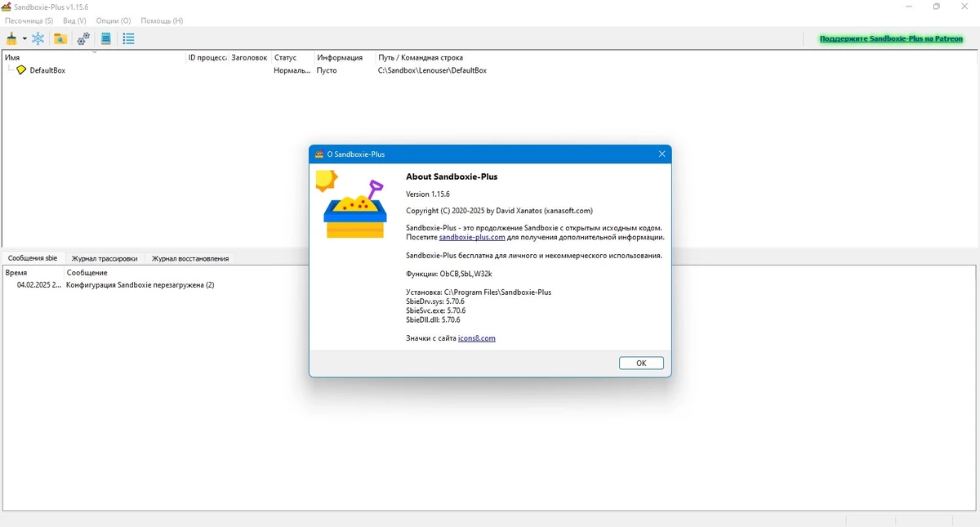Open settings via the gears toolbar icon
This screenshot has height=527, width=980.
point(83,38)
